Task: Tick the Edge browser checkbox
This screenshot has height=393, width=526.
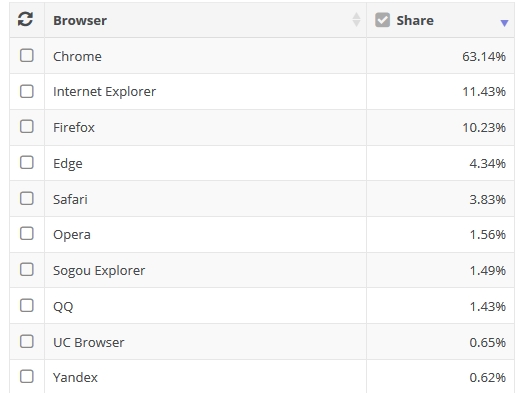Action: point(27,163)
